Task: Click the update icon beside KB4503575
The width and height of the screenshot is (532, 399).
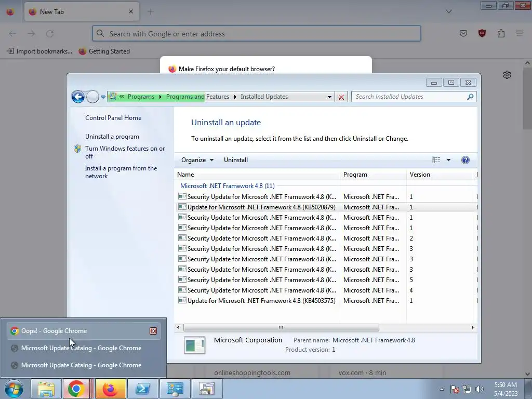Action: point(182,301)
